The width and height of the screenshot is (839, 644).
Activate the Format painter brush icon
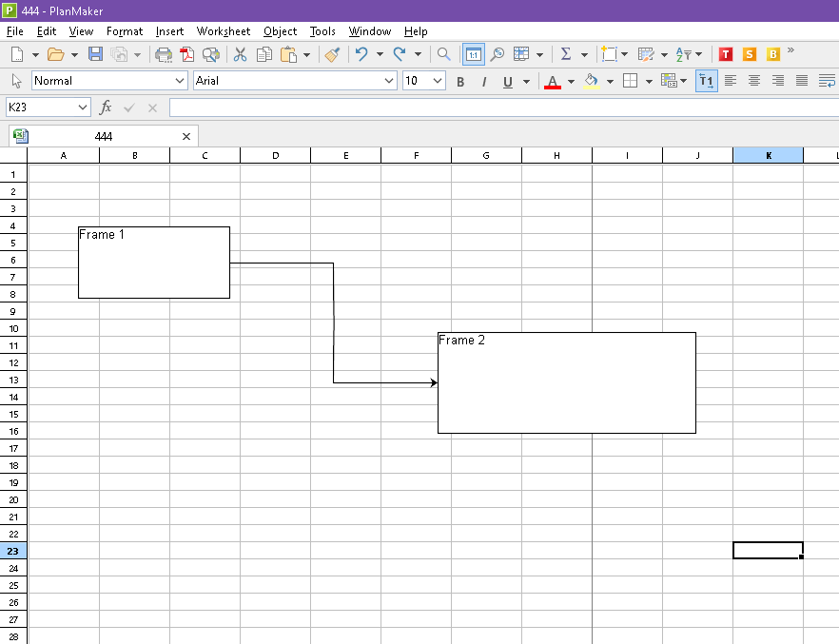pyautogui.click(x=331, y=54)
